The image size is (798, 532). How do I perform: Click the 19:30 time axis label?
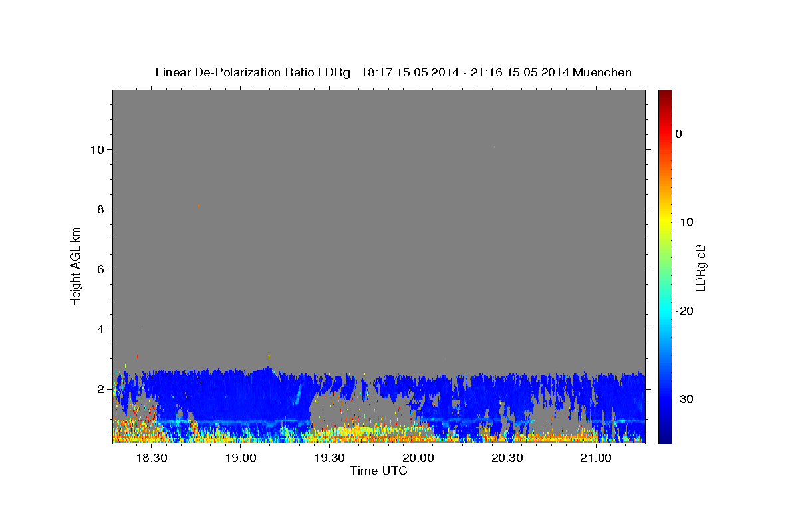pos(329,458)
